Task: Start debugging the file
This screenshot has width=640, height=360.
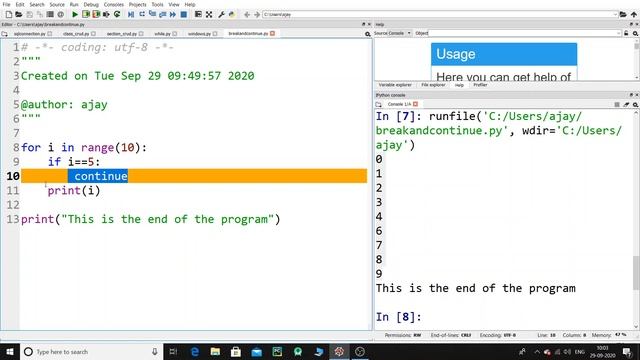Action: [131, 14]
